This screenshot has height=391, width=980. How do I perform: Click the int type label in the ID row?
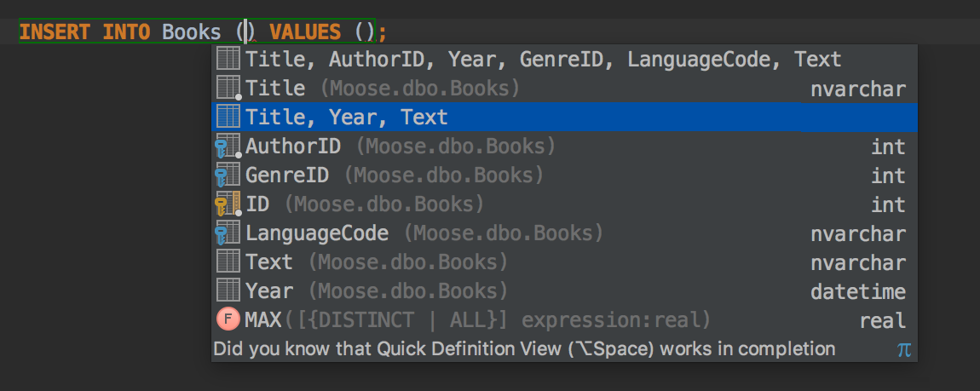point(888,204)
